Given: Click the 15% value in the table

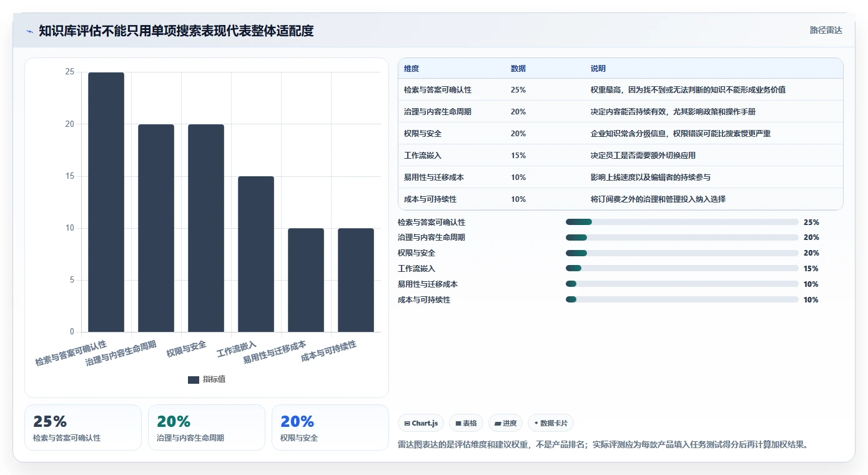Looking at the screenshot, I should click(x=518, y=156).
